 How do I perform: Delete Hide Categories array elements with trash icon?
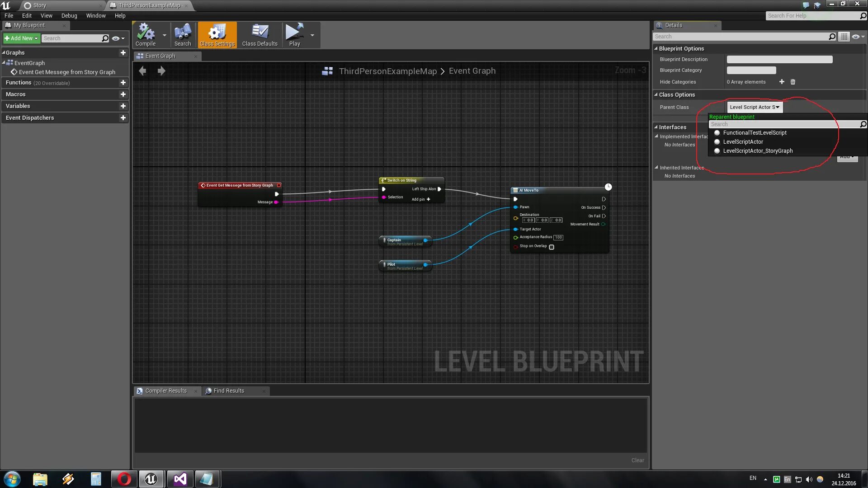[793, 82]
